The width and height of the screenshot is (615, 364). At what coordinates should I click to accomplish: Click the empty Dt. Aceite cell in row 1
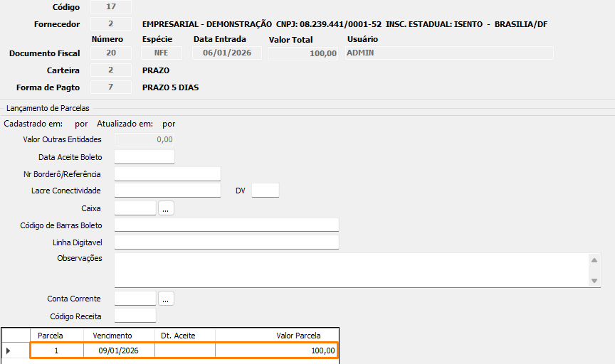tap(185, 350)
